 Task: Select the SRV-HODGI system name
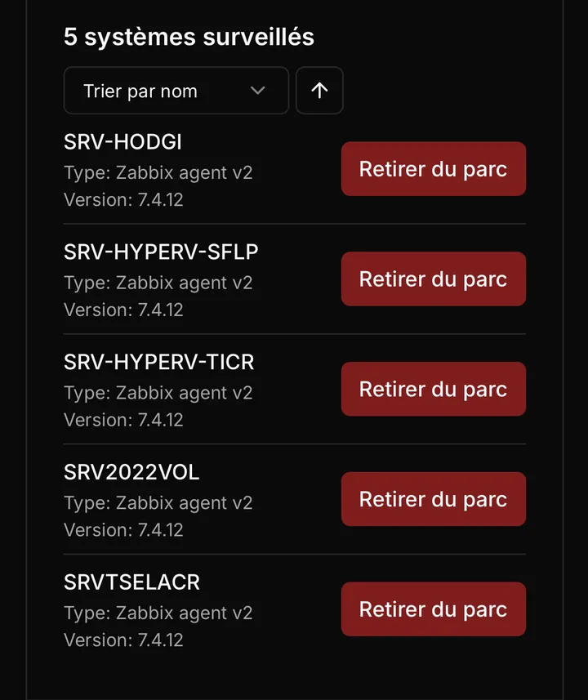click(122, 142)
